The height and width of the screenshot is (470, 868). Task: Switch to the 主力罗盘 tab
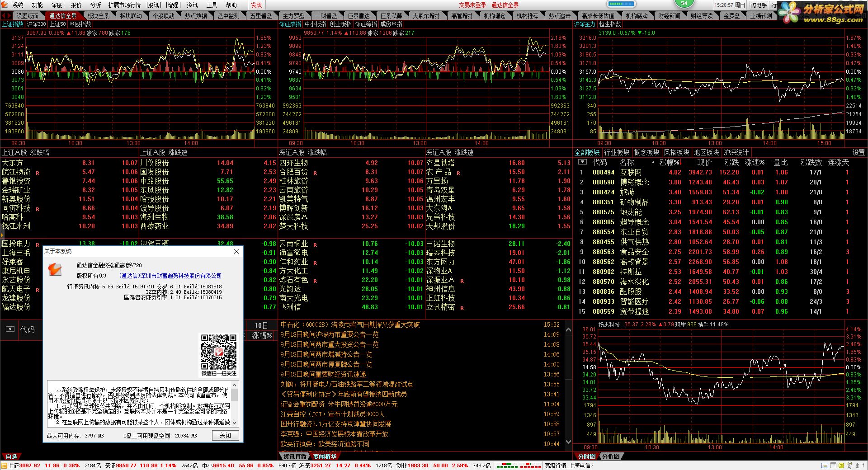293,16
